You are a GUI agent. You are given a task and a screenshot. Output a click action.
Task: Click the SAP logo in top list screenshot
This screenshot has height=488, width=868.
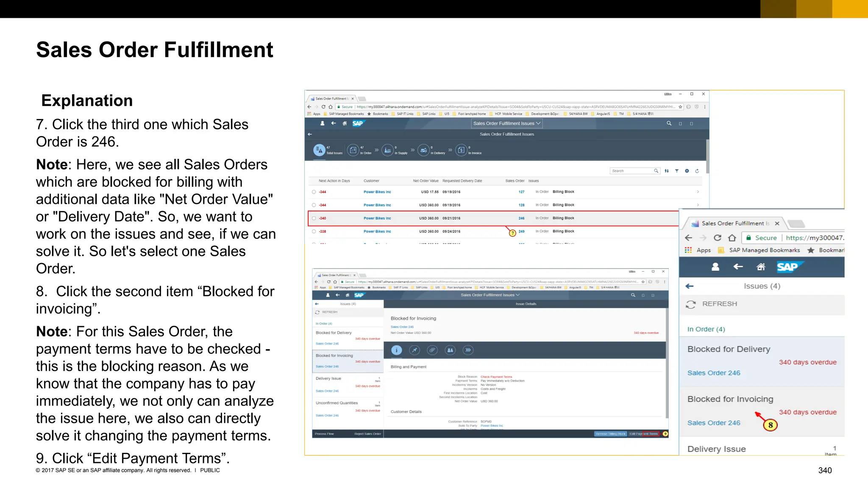click(359, 123)
